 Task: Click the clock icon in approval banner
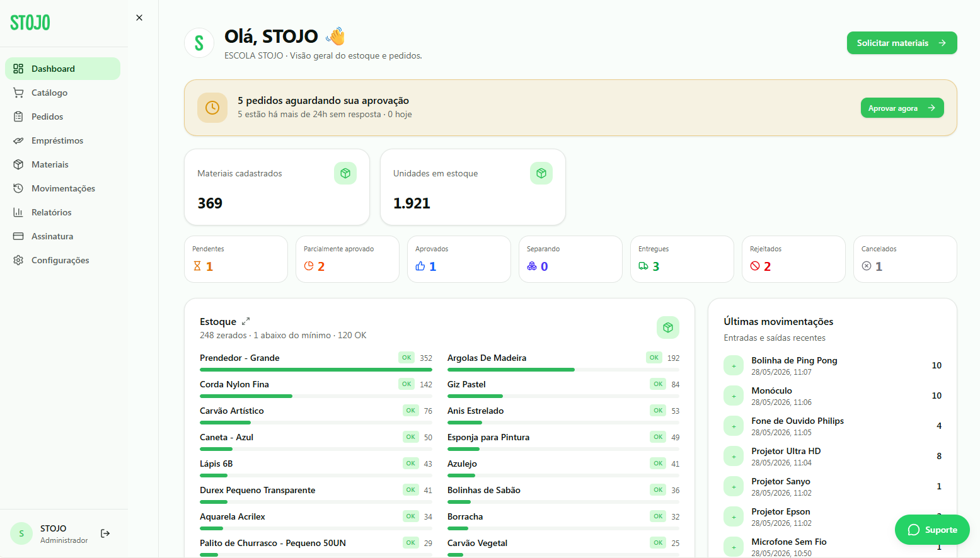coord(212,108)
